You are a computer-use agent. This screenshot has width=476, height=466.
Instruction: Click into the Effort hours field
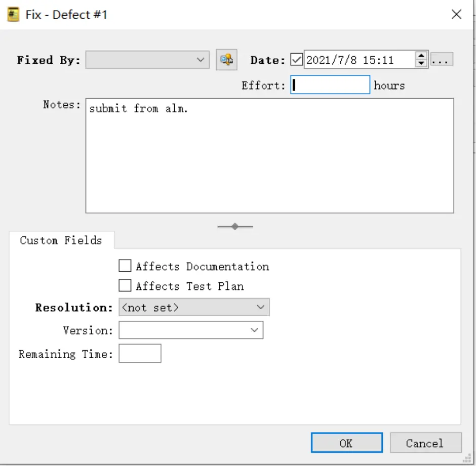pyautogui.click(x=330, y=85)
